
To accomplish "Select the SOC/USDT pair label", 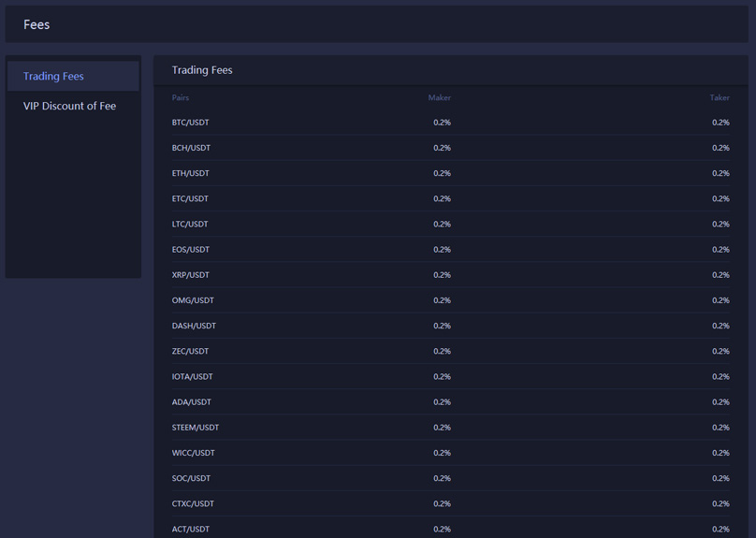I will click(x=191, y=479).
